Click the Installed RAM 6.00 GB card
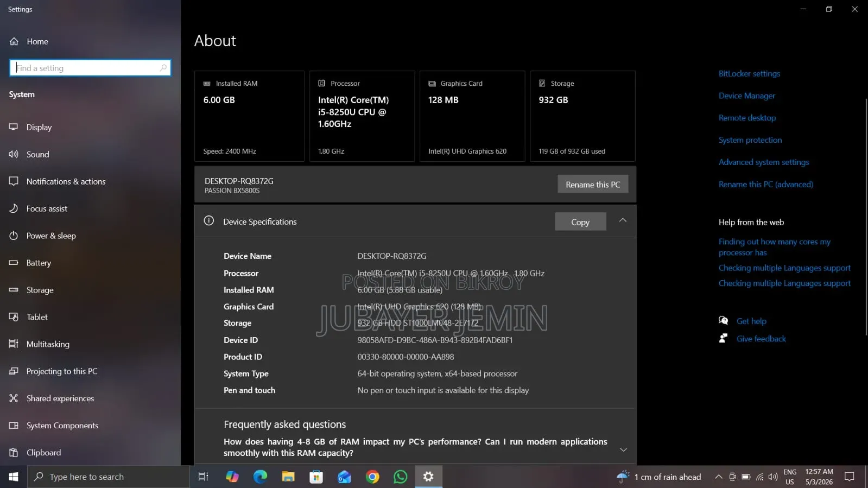Viewport: 868px width, 488px height. (x=249, y=116)
